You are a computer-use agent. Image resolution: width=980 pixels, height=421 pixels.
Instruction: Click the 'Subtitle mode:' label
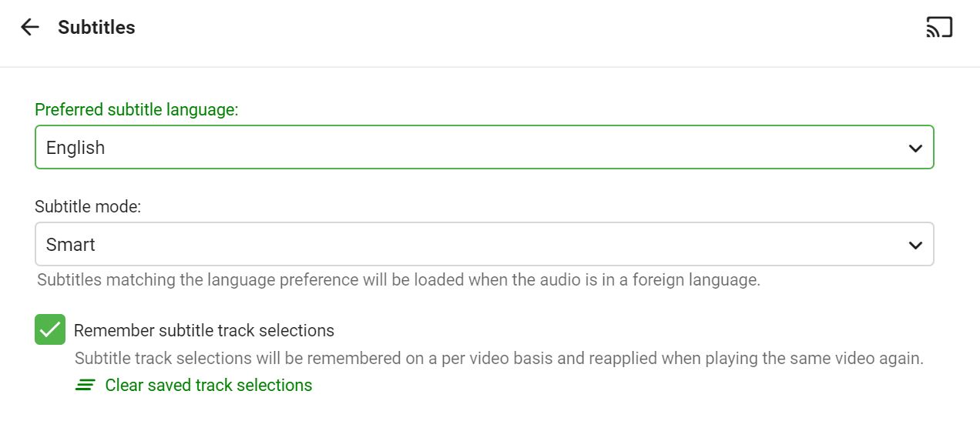coord(88,206)
